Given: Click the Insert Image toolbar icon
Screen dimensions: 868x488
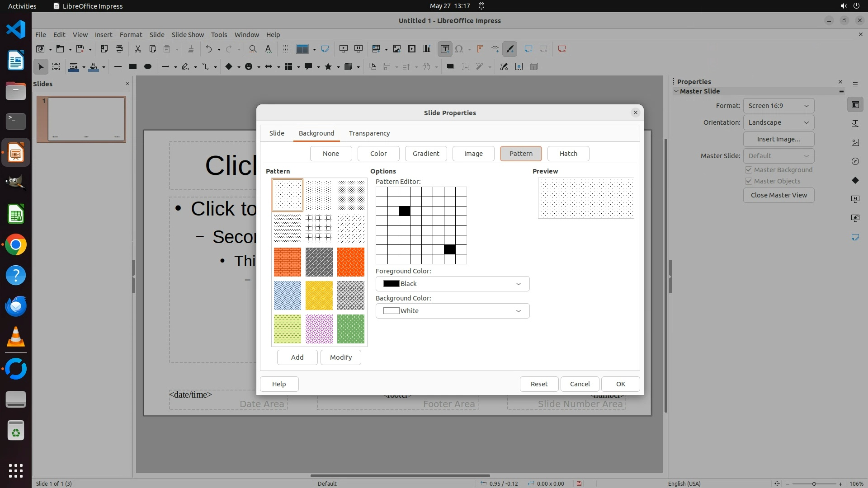Looking at the screenshot, I should pos(396,49).
